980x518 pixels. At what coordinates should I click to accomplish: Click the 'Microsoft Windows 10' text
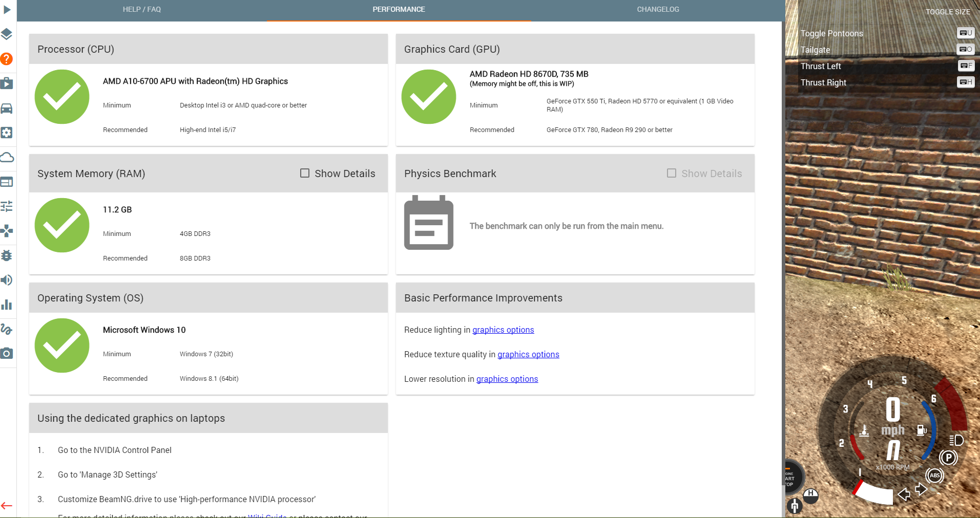[x=144, y=330]
